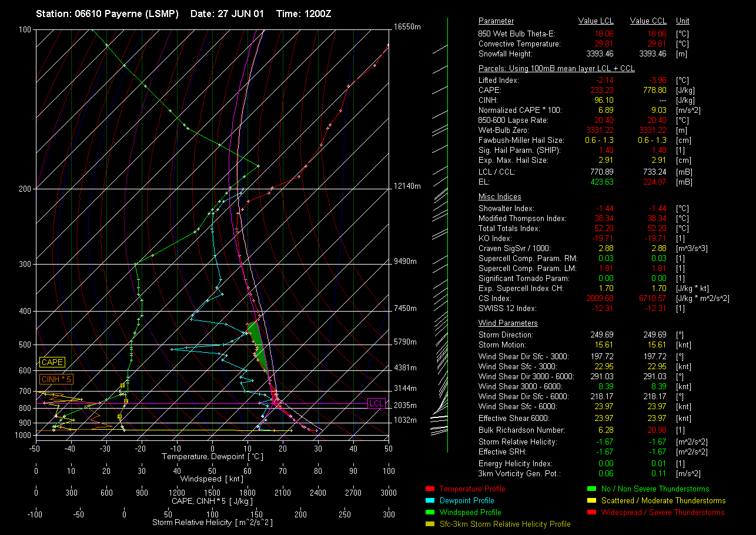Click the underlined Parameter column header
756x535 pixels.
coord(496,21)
